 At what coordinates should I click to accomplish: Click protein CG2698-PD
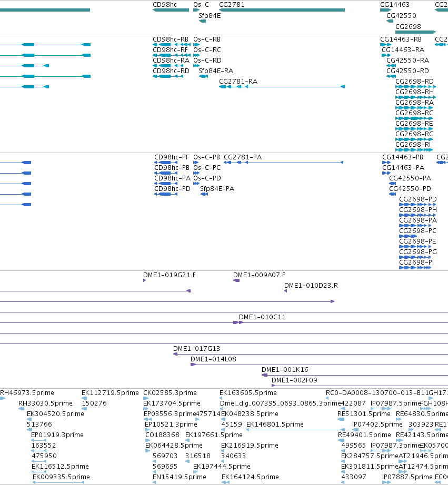coord(418,199)
